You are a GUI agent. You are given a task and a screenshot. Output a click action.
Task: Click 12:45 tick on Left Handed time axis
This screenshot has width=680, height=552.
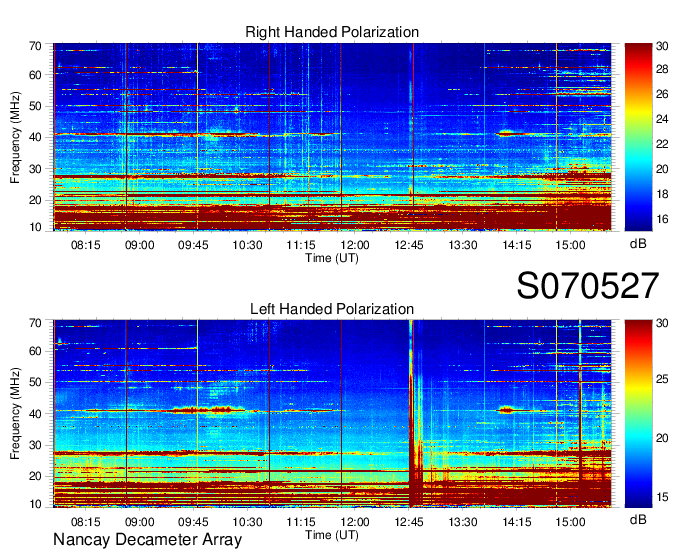tap(409, 522)
